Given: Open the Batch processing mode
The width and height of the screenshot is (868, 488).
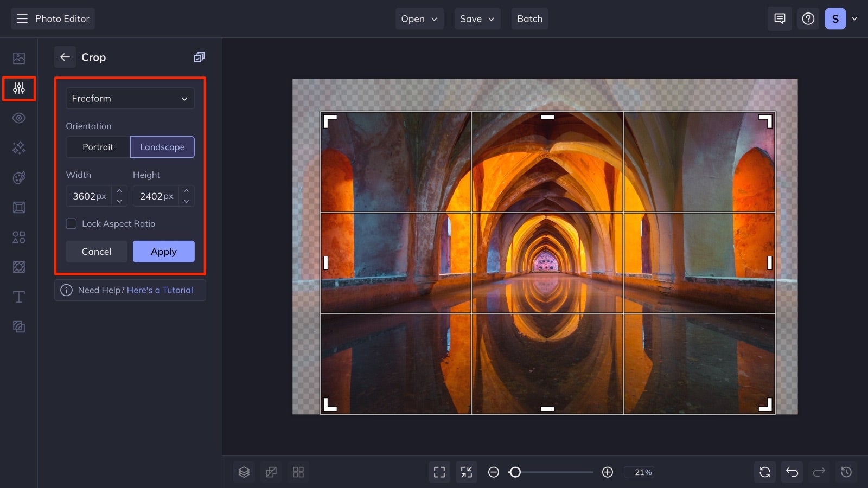Looking at the screenshot, I should (529, 18).
